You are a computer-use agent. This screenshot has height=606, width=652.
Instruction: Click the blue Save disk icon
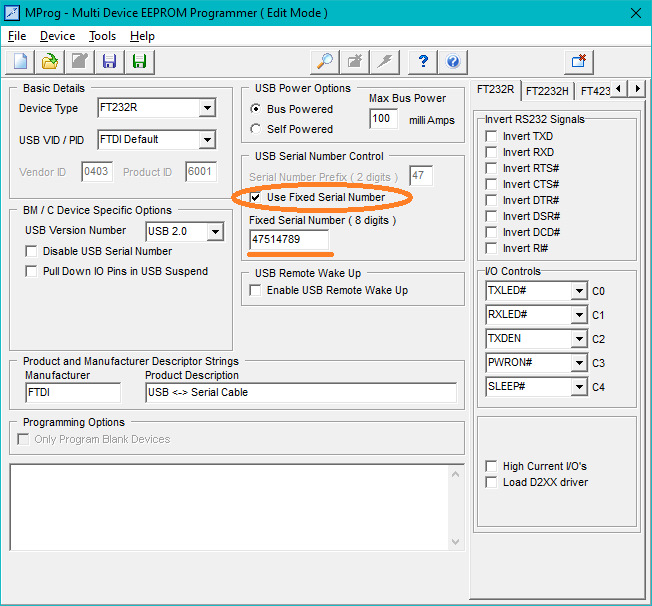109,62
